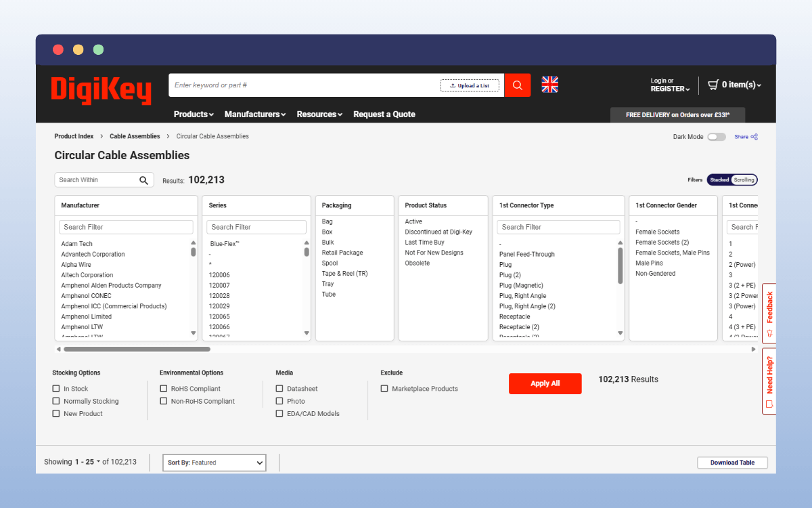This screenshot has height=508, width=812.
Task: Click the Search Within magnifier icon
Action: coord(143,180)
